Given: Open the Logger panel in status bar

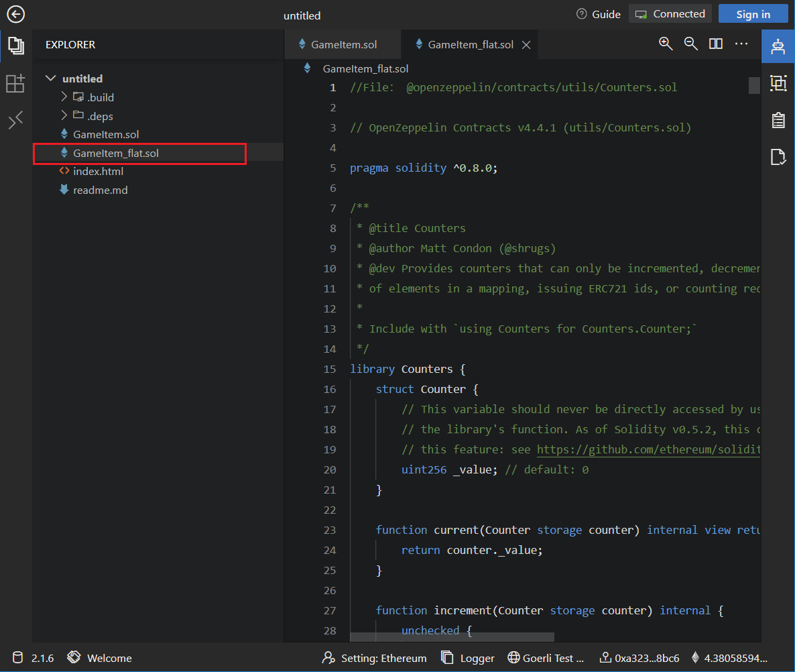Looking at the screenshot, I should tap(468, 658).
